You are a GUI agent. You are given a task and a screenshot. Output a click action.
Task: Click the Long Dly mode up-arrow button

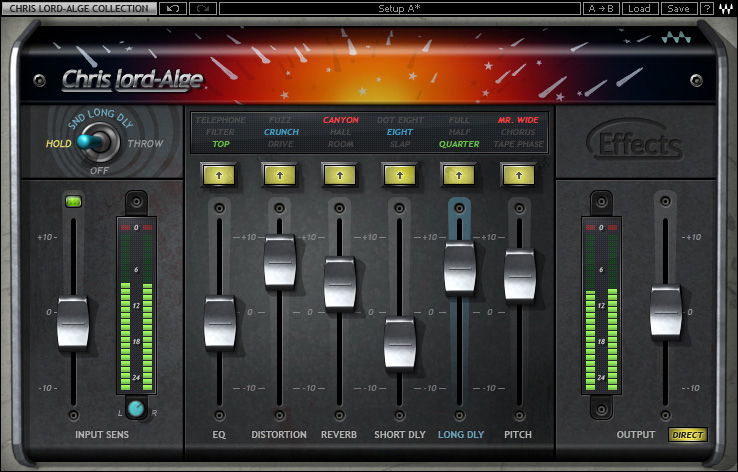(459, 176)
